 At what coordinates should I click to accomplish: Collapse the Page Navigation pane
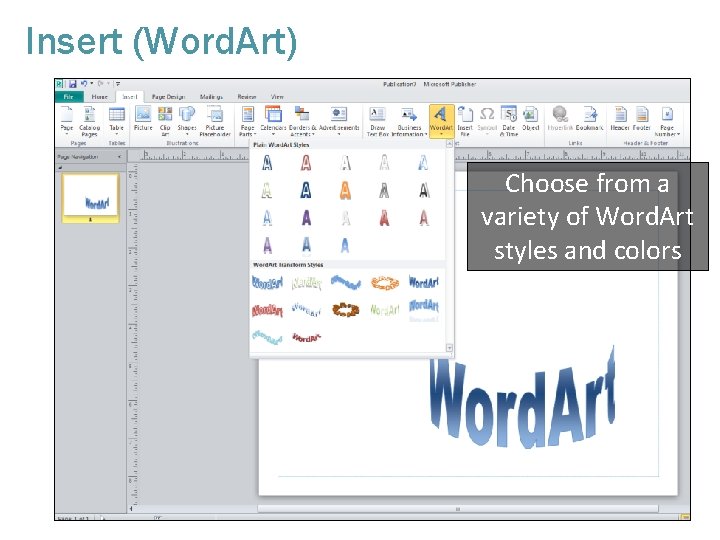119,157
